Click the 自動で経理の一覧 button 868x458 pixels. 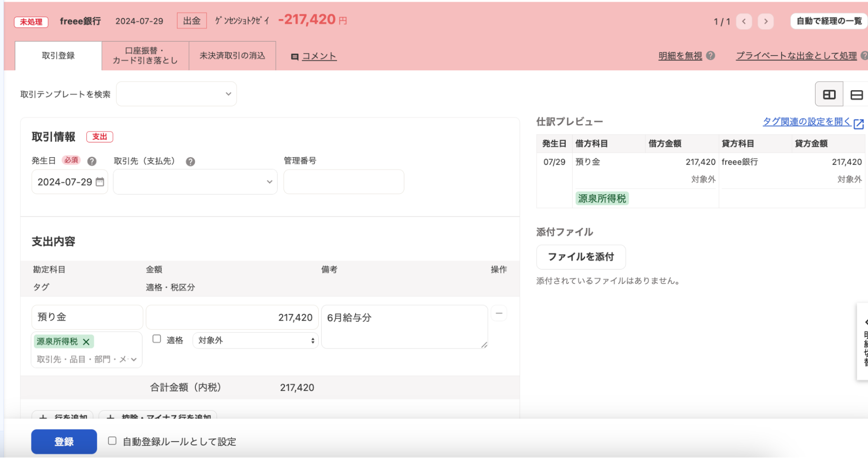(828, 21)
